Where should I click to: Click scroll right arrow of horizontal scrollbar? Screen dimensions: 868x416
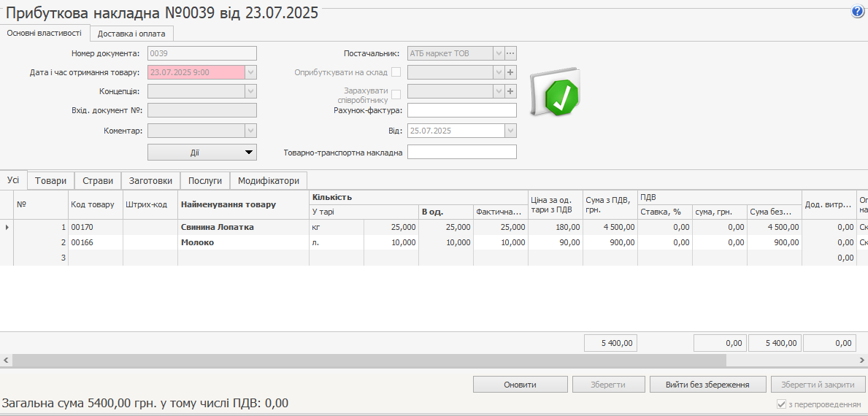point(862,361)
